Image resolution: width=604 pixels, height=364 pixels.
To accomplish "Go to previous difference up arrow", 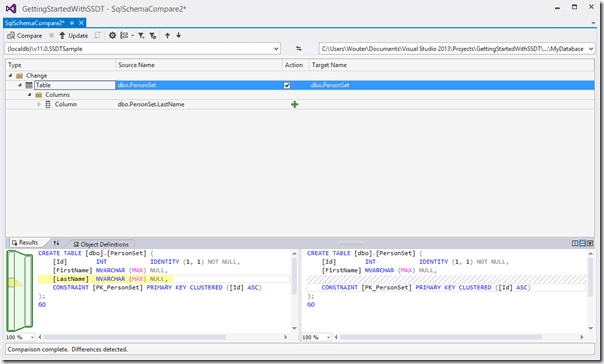I will [x=167, y=35].
